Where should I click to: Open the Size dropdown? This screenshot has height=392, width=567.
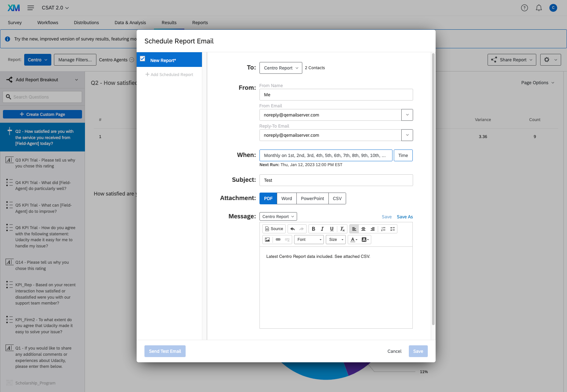336,240
